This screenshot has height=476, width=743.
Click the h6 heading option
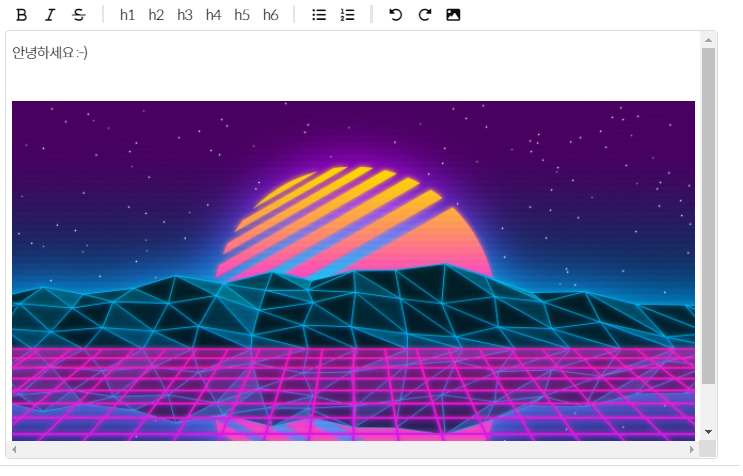tap(271, 15)
